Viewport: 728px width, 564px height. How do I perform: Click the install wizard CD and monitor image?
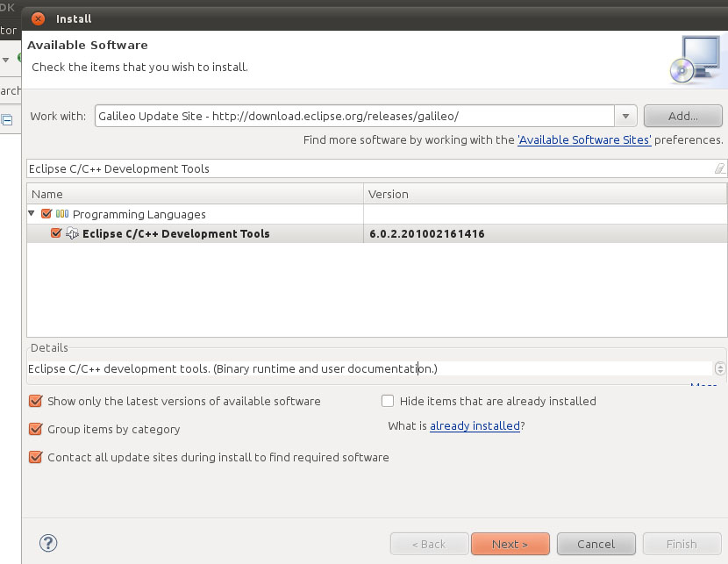[x=694, y=58]
